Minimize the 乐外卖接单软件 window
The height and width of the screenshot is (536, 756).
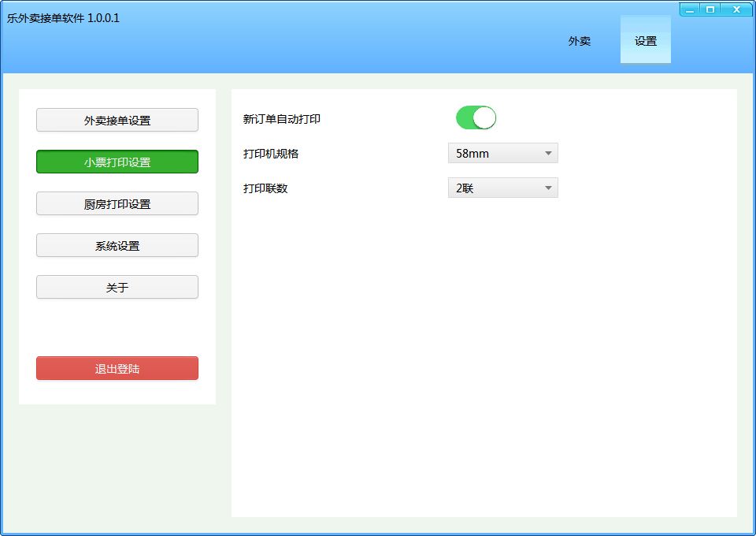[690, 9]
